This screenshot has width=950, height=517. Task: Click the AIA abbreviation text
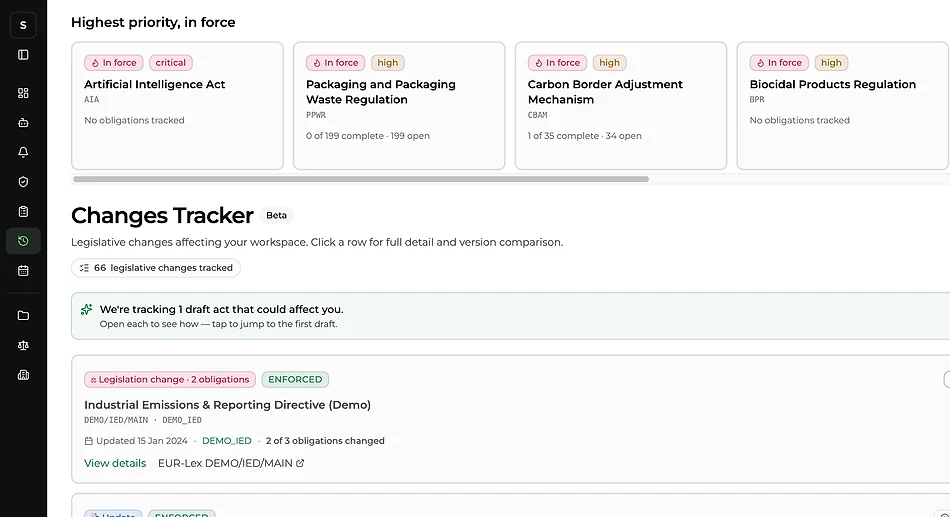coord(91,99)
